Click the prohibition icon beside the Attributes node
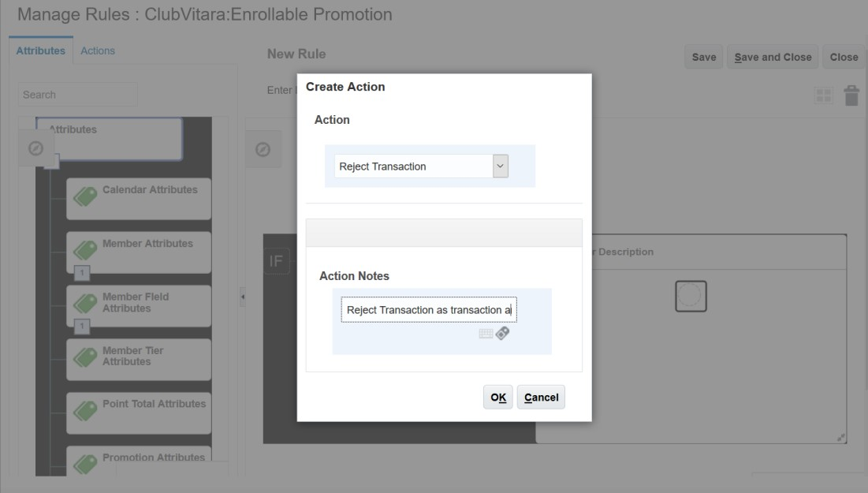868x493 pixels. tap(35, 148)
